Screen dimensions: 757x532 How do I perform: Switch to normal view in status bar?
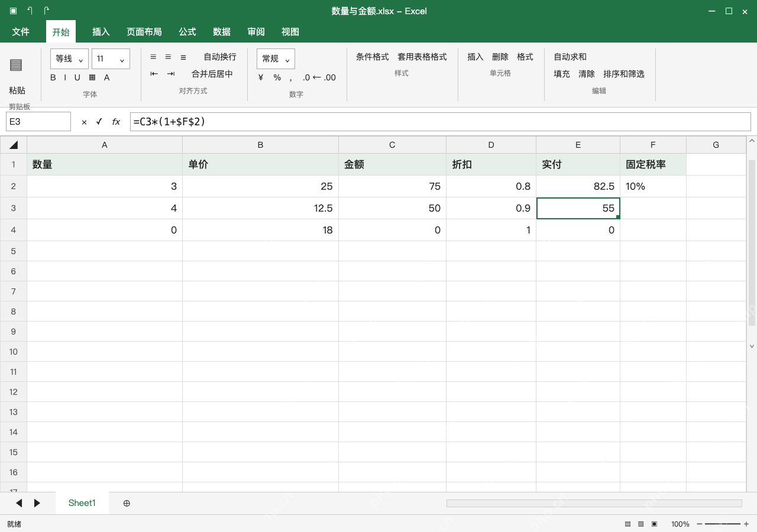pyautogui.click(x=627, y=524)
